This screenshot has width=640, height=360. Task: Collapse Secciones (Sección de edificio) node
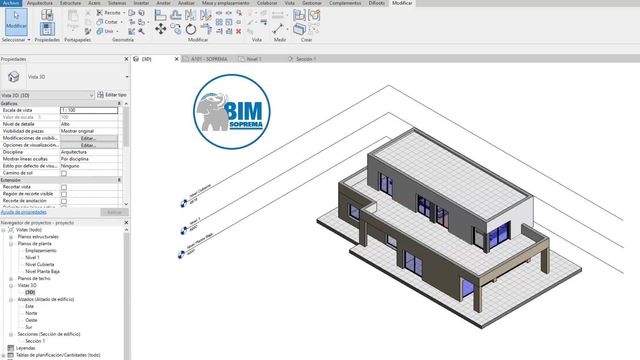click(x=11, y=334)
